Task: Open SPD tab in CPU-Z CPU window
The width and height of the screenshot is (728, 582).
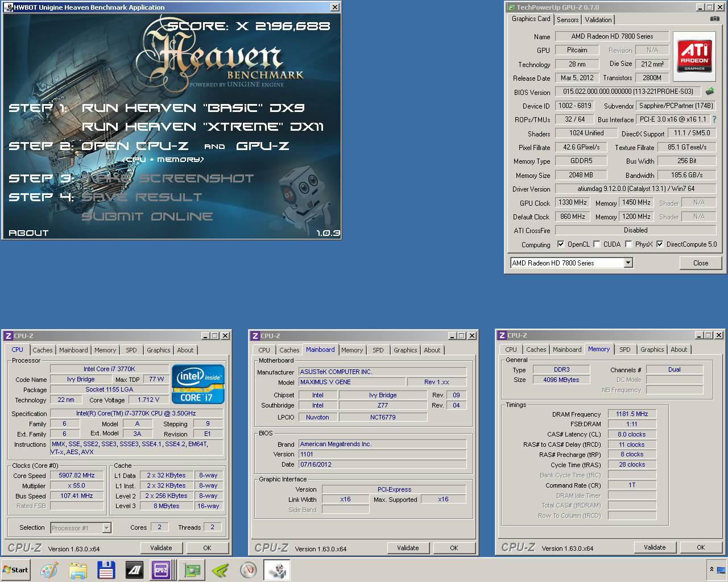Action: pos(131,350)
